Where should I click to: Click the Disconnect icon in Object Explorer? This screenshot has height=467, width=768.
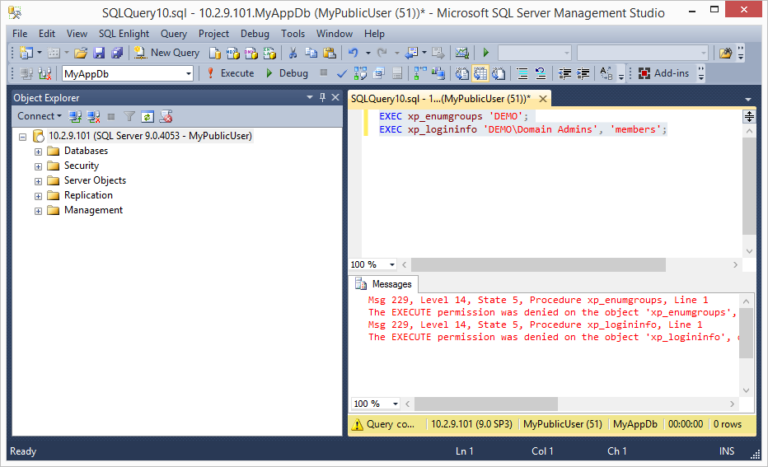click(93, 116)
